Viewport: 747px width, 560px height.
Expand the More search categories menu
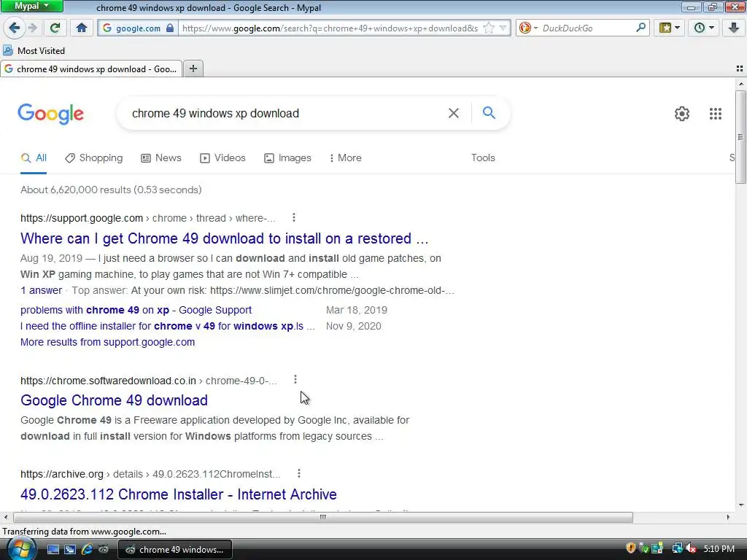tap(345, 157)
